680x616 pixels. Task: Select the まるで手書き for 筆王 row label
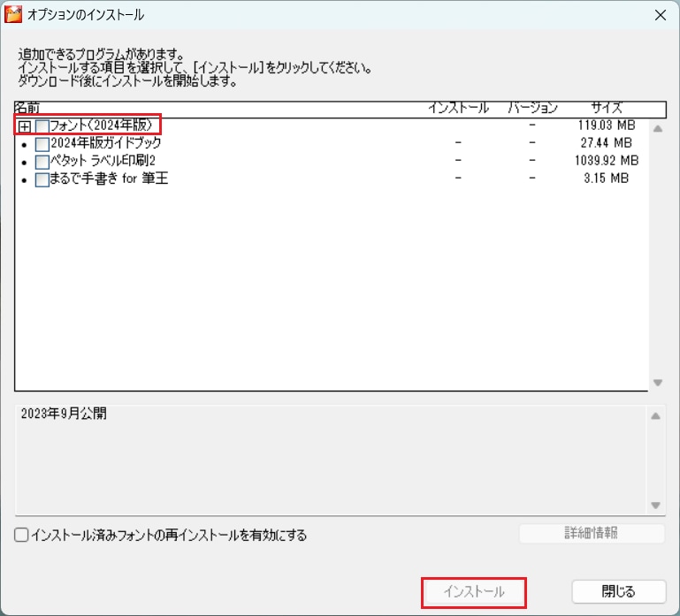point(109,179)
